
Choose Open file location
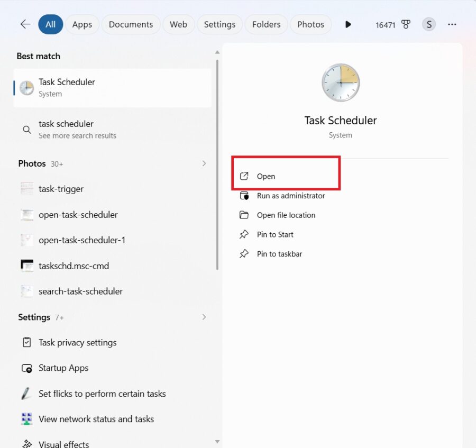(286, 215)
